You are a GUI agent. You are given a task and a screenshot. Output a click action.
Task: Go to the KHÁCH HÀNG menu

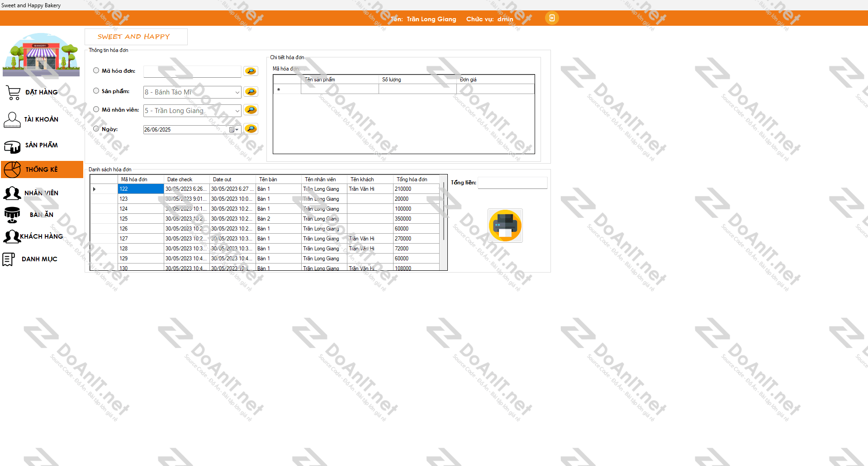tap(42, 236)
